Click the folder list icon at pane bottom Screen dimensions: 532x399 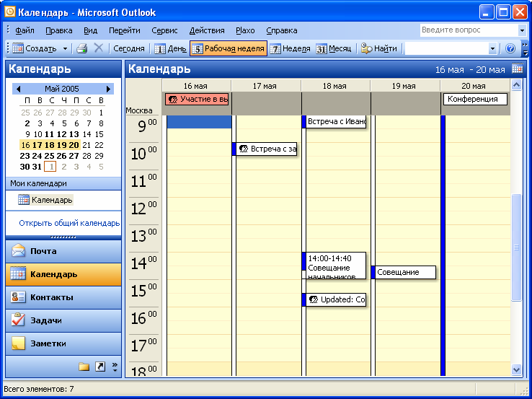click(84, 367)
